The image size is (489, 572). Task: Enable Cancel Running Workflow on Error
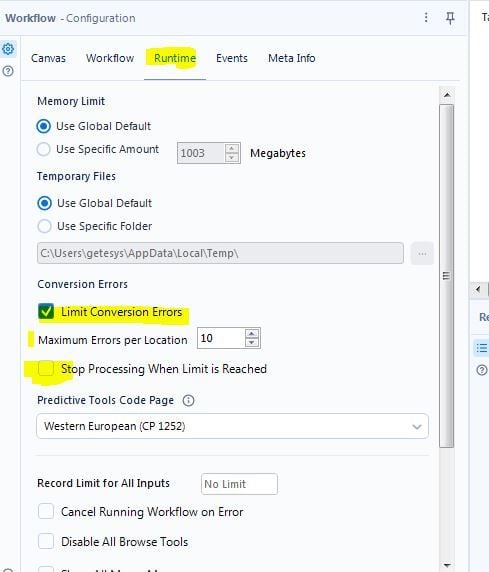46,511
